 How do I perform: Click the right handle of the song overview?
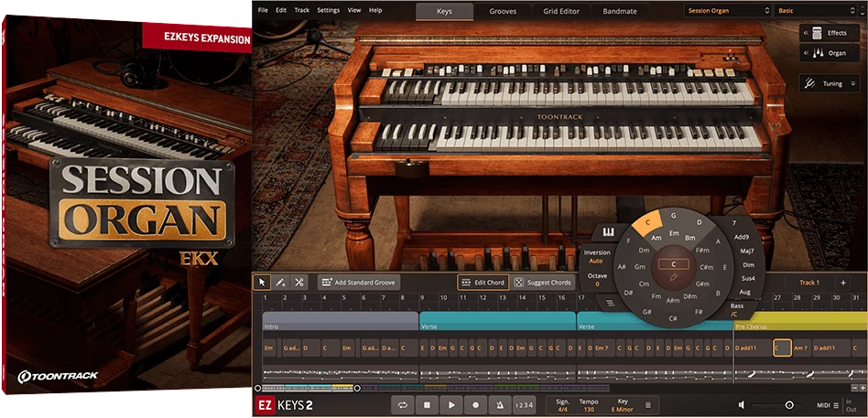coord(357,388)
